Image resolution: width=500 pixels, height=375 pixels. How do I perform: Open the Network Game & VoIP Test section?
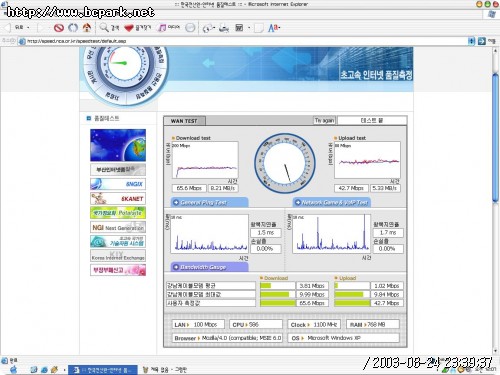pyautogui.click(x=332, y=202)
